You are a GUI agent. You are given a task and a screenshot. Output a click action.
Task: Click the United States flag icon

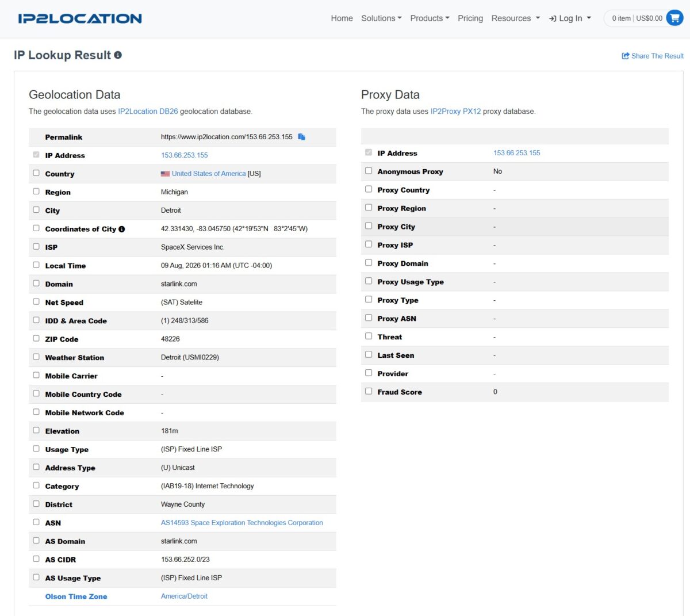tap(165, 174)
